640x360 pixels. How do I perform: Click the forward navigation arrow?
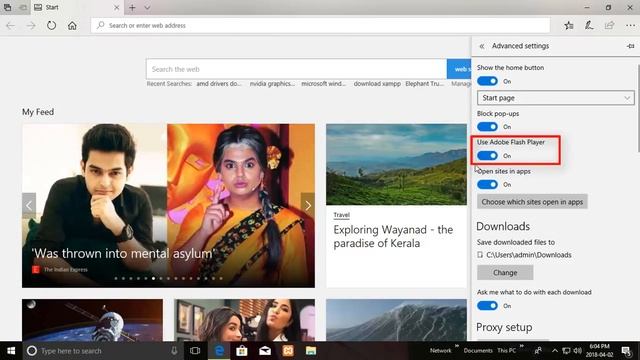point(31,25)
